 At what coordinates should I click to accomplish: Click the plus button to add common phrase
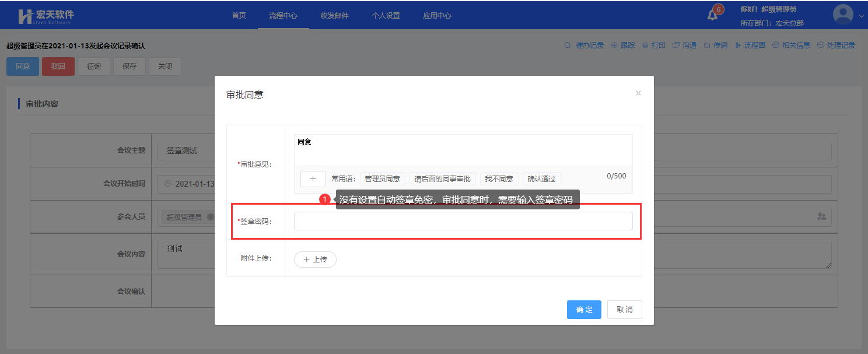(313, 179)
